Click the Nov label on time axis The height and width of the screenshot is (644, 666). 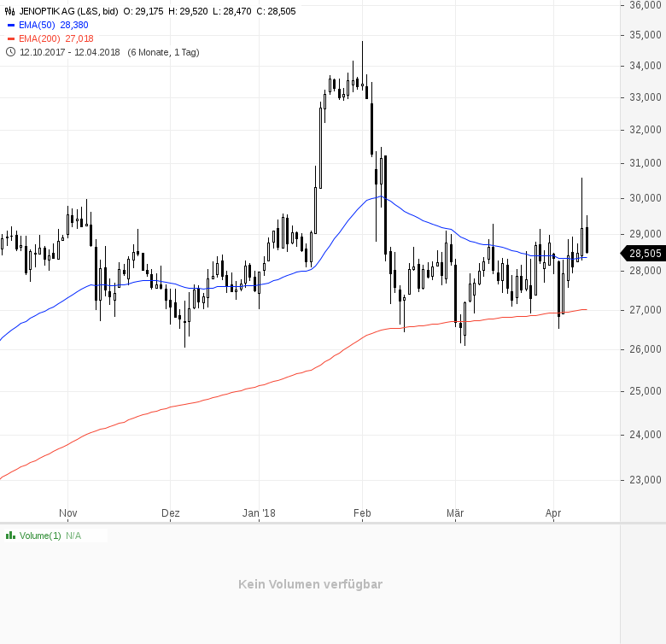click(68, 513)
